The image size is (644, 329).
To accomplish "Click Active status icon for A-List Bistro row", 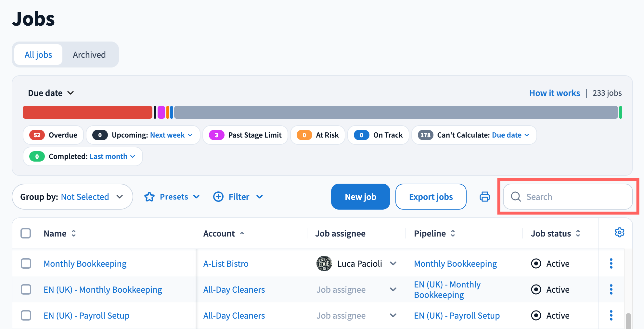I will (x=536, y=263).
